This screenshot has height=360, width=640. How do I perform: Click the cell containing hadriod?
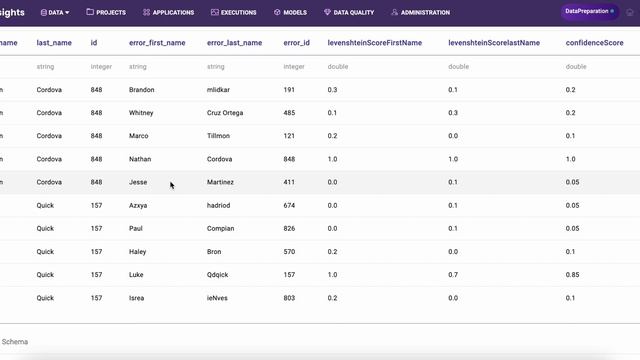218,205
